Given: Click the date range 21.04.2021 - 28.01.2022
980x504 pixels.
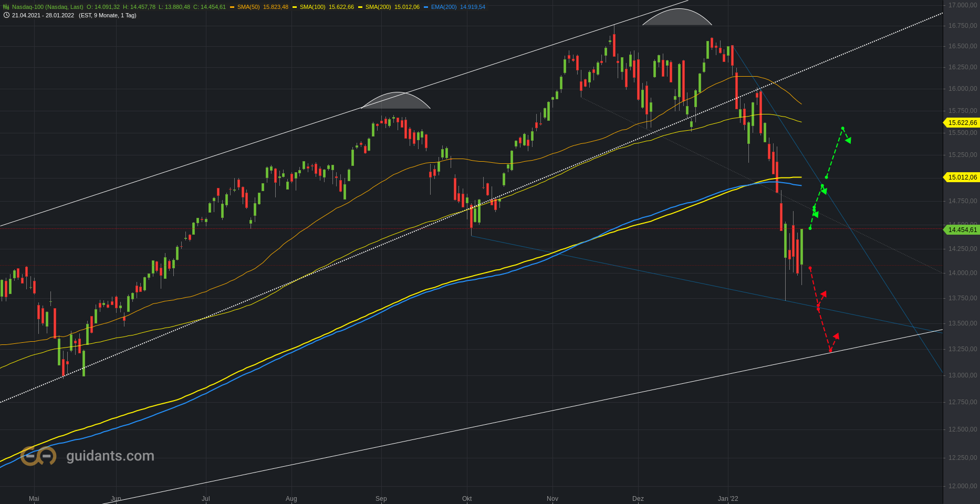Looking at the screenshot, I should click(43, 15).
